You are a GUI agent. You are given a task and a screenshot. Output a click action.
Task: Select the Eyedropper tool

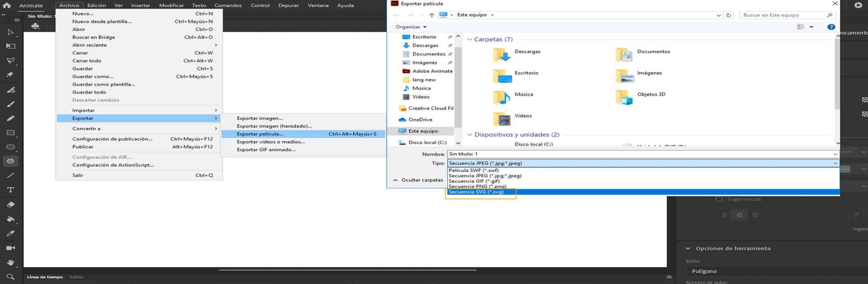click(x=10, y=233)
